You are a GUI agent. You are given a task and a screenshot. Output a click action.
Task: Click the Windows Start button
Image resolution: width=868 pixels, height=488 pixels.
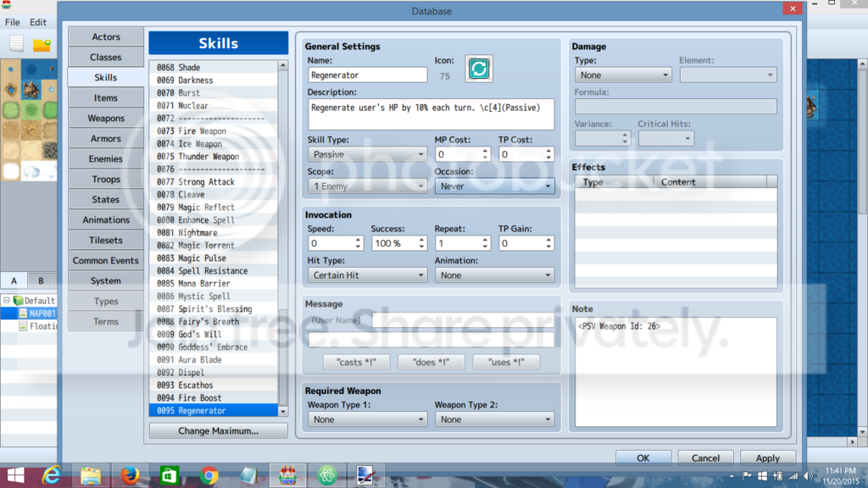(x=15, y=475)
